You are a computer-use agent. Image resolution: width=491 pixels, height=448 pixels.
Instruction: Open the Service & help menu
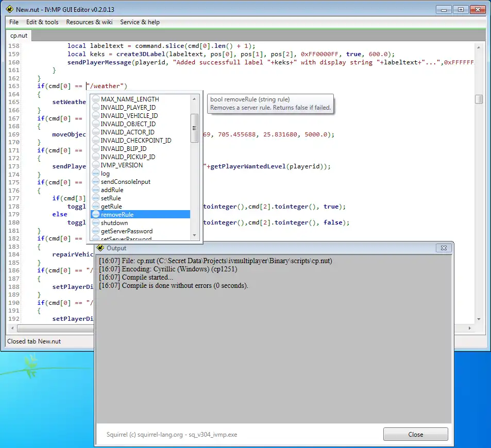click(x=140, y=22)
